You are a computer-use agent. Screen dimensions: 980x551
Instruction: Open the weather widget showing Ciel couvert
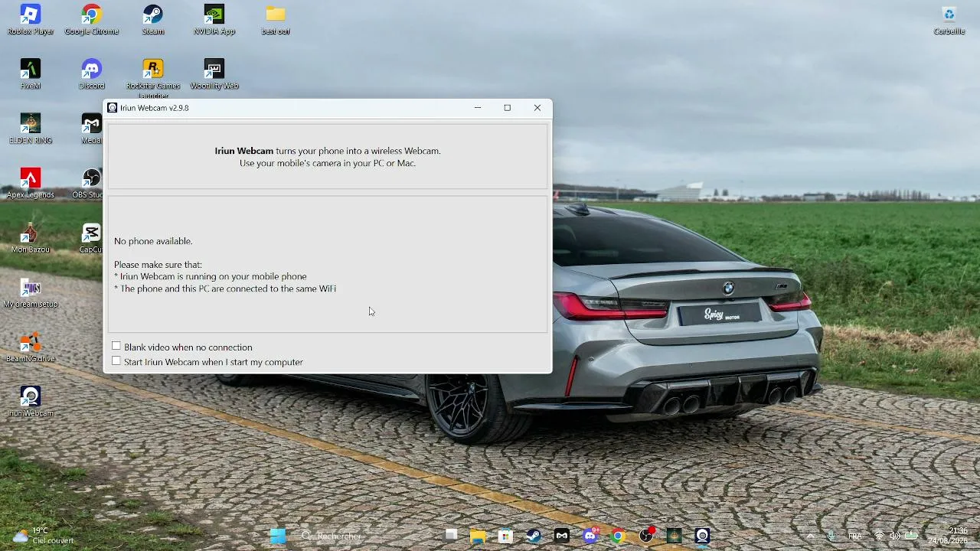[44, 536]
